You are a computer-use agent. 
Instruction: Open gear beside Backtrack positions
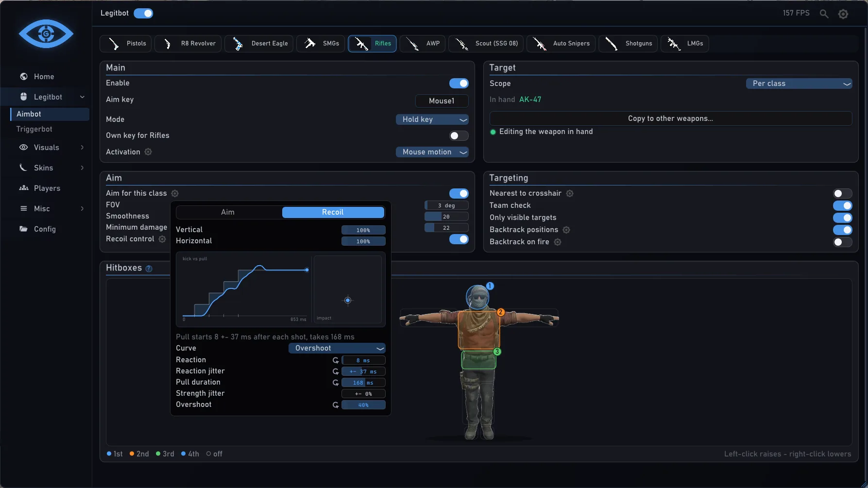[566, 230]
